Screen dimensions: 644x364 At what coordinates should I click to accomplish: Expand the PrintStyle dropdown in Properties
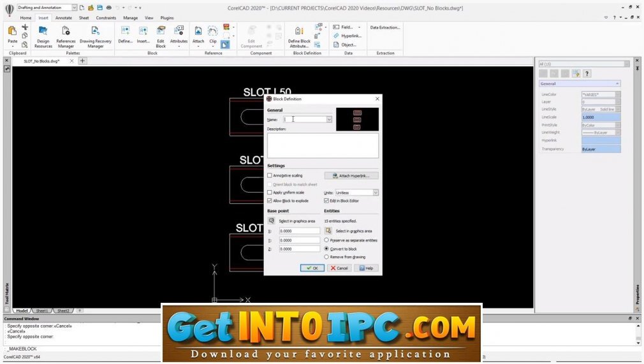(x=618, y=125)
